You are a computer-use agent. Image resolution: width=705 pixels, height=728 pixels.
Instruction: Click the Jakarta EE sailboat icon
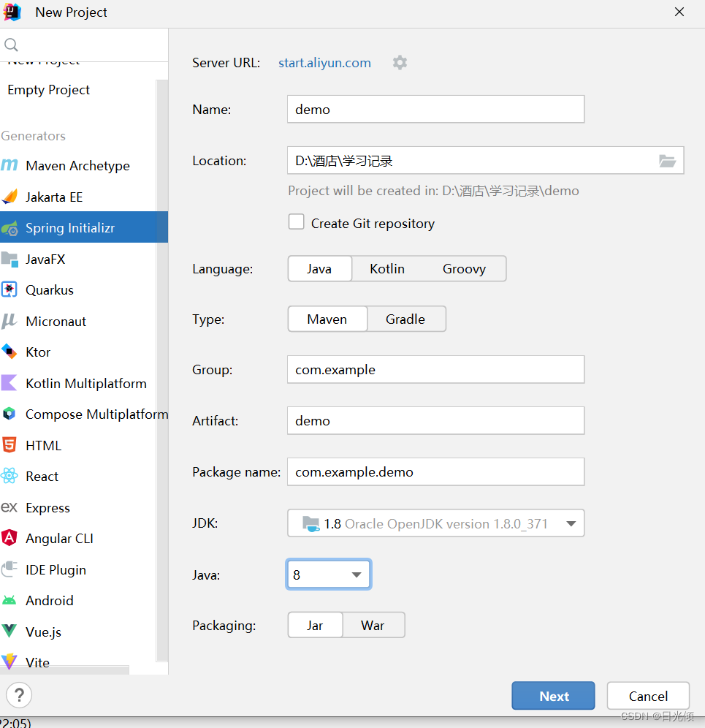[x=9, y=197]
